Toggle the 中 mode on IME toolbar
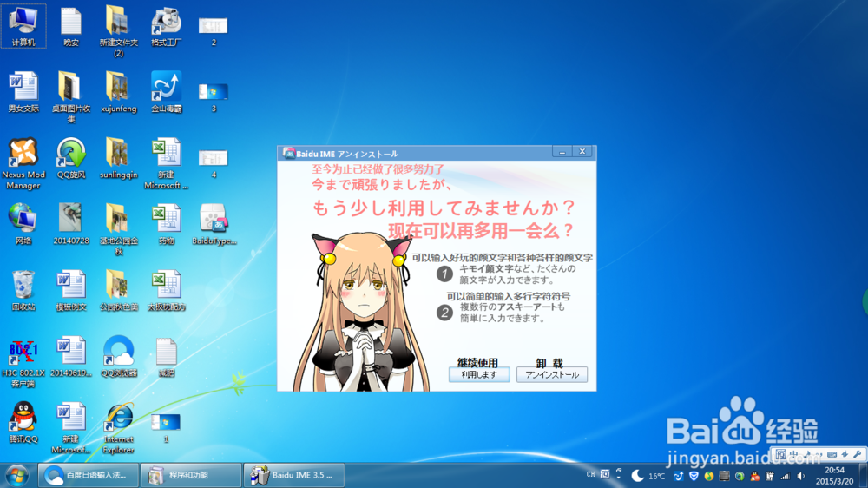The image size is (868, 488). [794, 454]
